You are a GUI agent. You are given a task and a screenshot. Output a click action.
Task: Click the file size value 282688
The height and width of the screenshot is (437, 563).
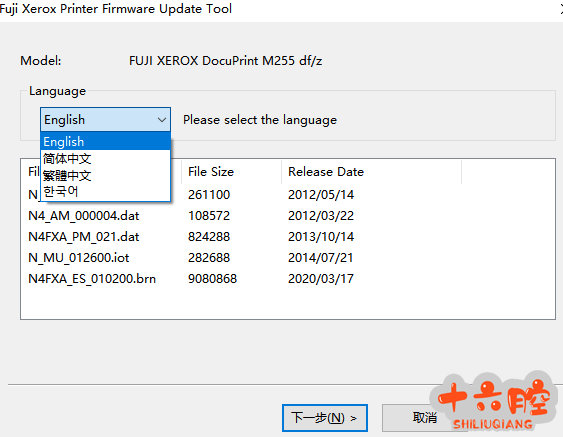click(209, 258)
